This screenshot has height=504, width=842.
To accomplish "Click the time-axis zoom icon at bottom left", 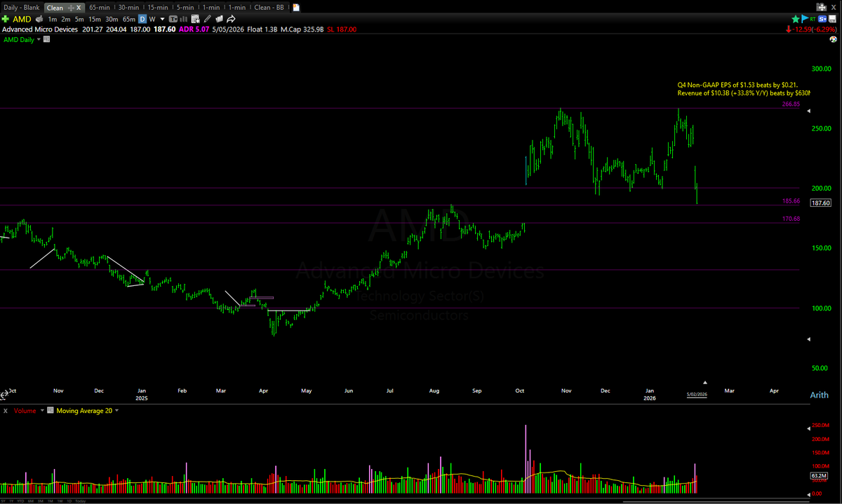I will click(x=4, y=395).
